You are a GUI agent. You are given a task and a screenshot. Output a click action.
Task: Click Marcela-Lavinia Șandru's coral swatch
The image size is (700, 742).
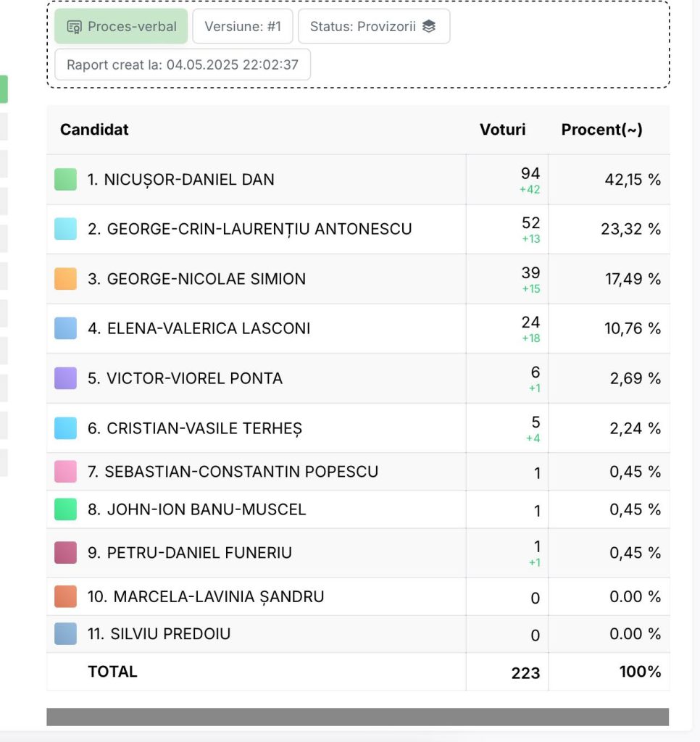pos(66,596)
